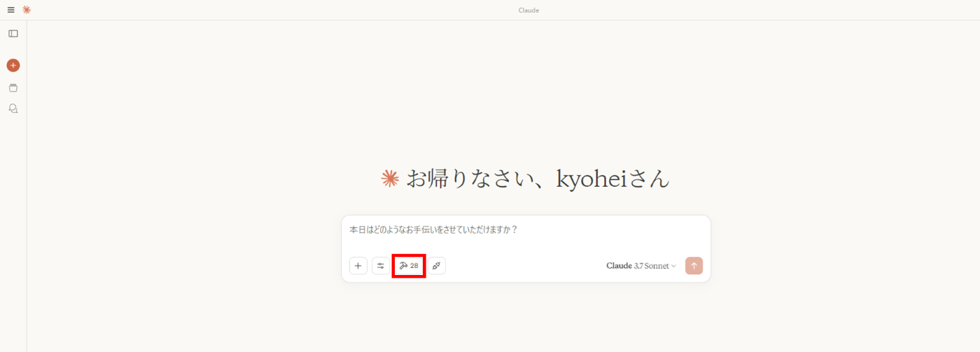The image size is (980, 352).
Task: Click the connector plug icon in composer
Action: (x=436, y=266)
